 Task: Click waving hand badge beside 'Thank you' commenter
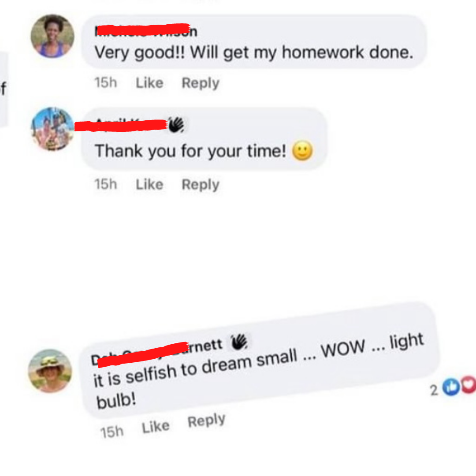(176, 125)
